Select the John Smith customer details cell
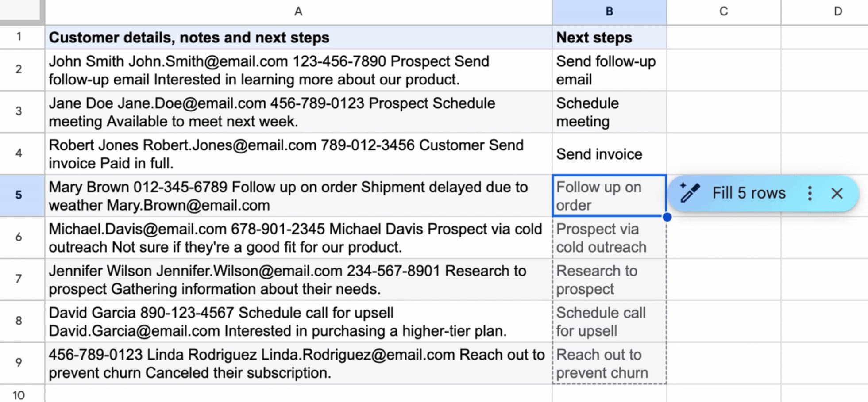The height and width of the screenshot is (402, 868). (298, 70)
